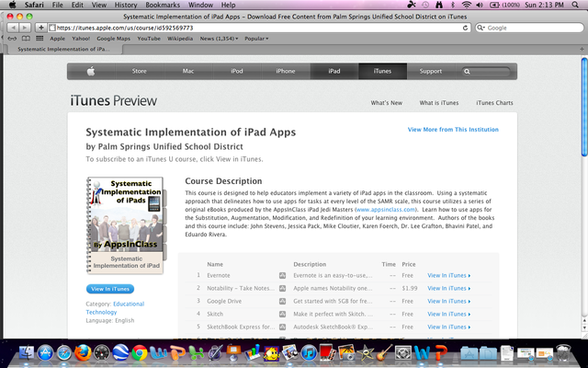Show all bookmarks open-book icon
The width and height of the screenshot is (588, 368).
[26, 39]
